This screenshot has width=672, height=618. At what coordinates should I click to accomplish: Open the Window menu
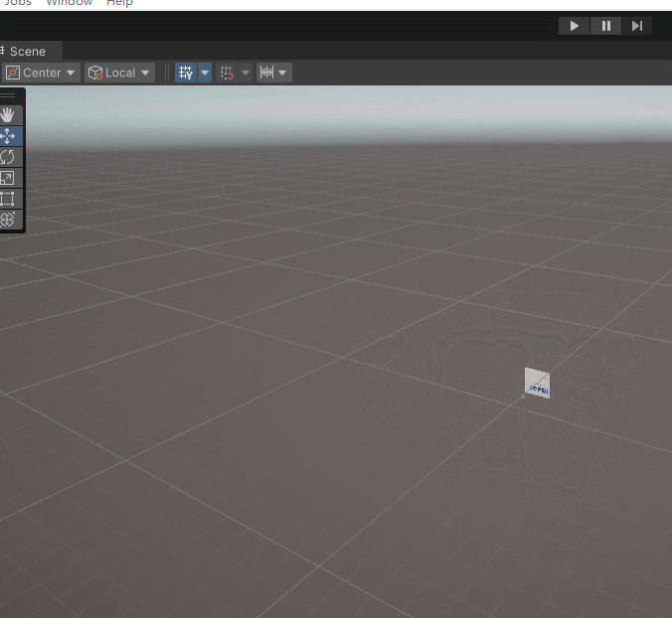pos(69,3)
